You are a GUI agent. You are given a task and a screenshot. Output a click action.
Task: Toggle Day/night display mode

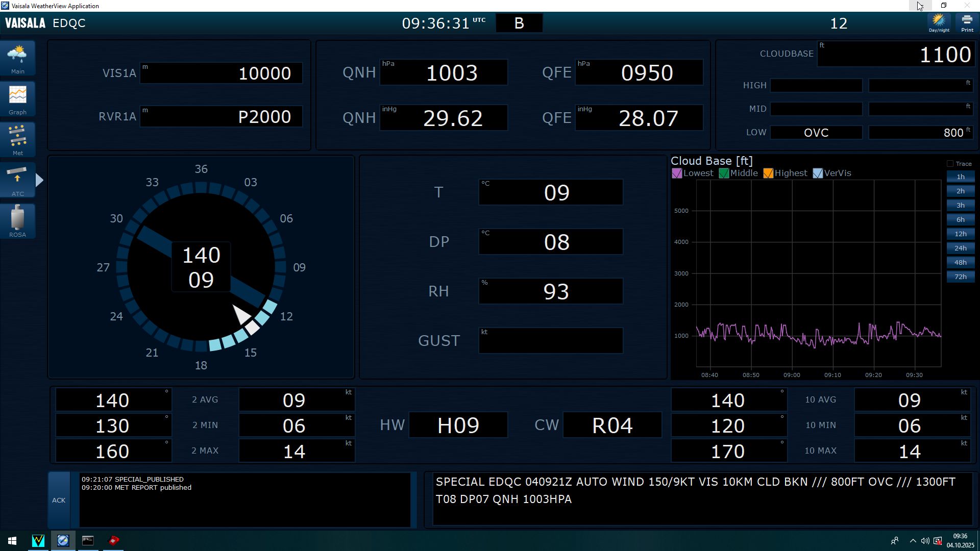tap(939, 23)
